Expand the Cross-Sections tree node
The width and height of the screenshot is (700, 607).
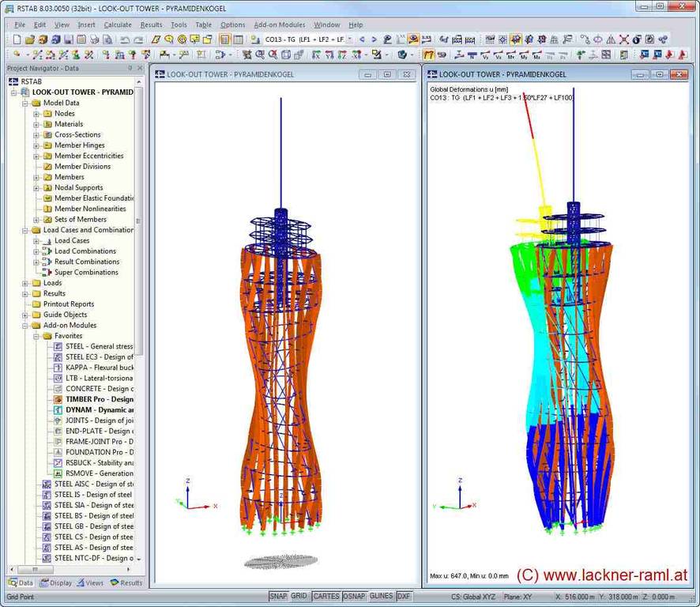[36, 135]
